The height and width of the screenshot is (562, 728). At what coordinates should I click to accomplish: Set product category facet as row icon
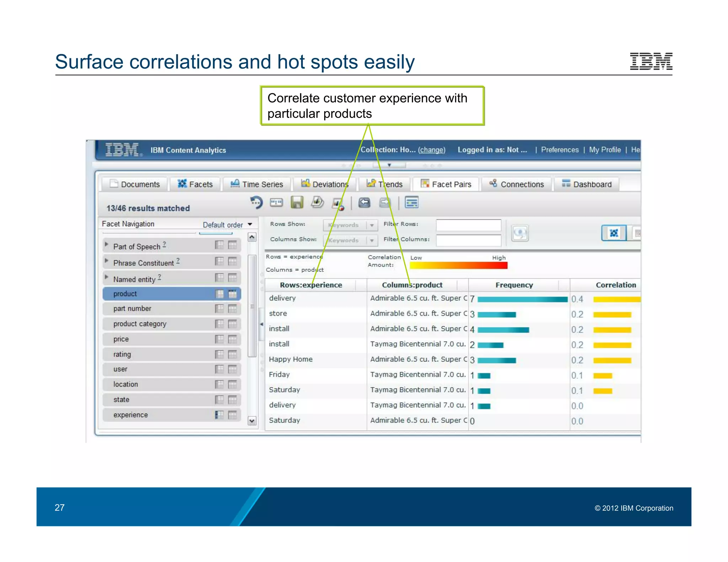[x=220, y=324]
